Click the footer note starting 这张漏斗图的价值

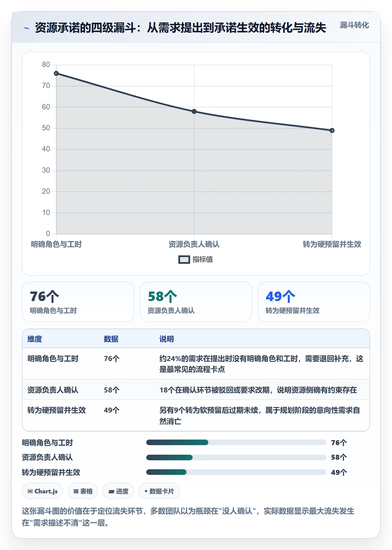188,517
